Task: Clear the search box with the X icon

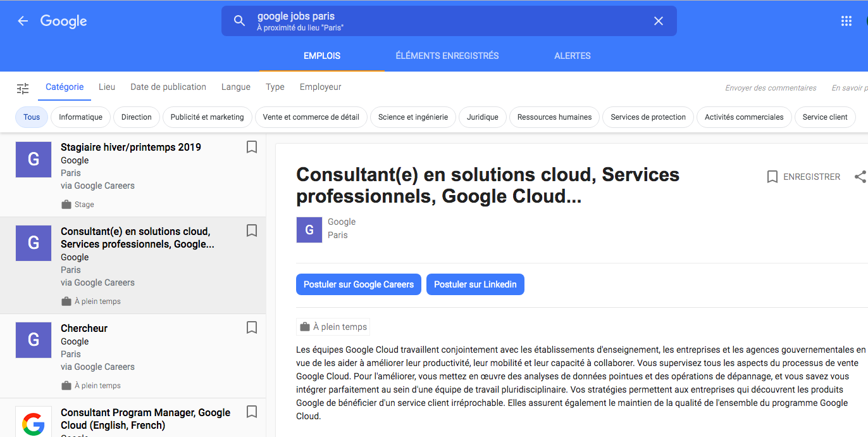Action: pyautogui.click(x=659, y=21)
